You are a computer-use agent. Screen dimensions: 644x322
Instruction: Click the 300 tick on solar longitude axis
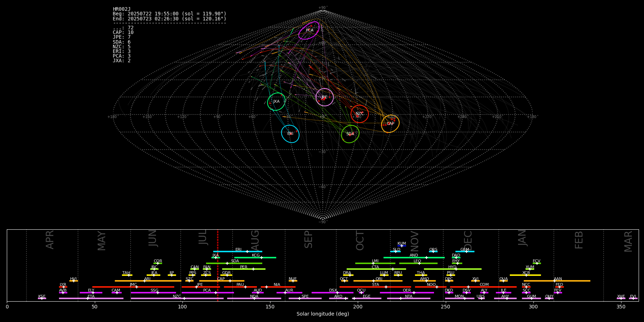pyautogui.click(x=533, y=307)
